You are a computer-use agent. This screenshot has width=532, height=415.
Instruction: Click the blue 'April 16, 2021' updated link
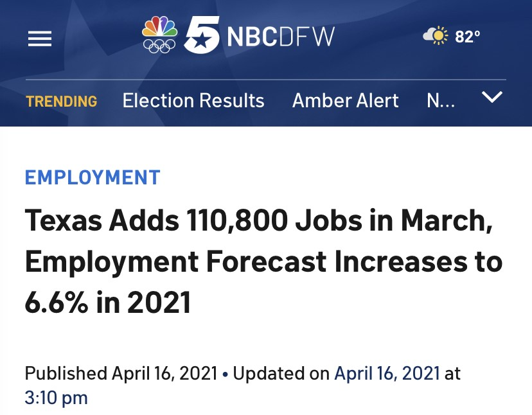387,373
